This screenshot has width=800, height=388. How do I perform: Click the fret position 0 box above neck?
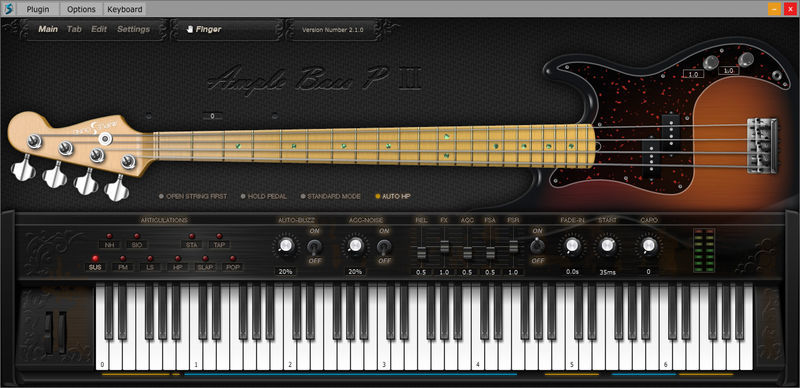click(212, 116)
